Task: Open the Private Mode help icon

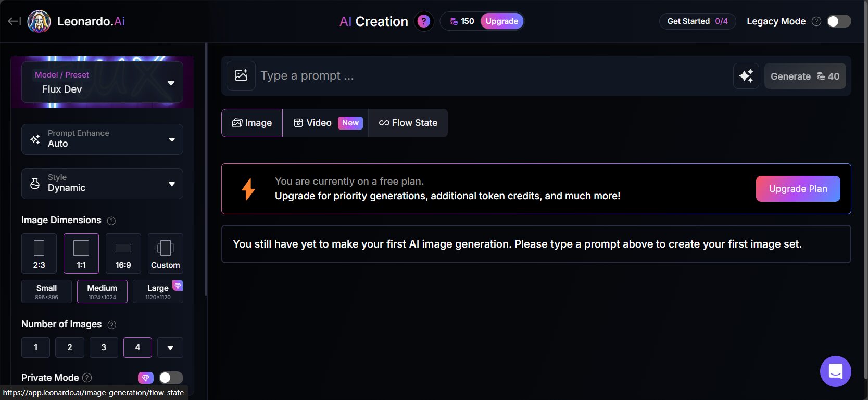Action: click(x=87, y=378)
